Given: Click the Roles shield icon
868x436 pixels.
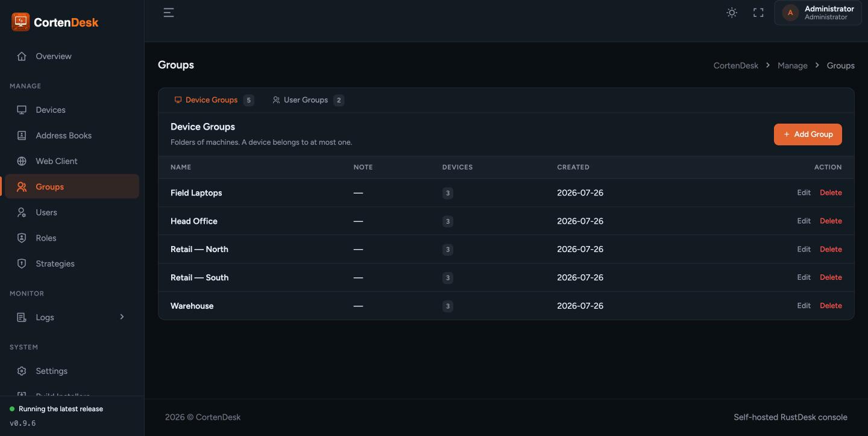Looking at the screenshot, I should (x=22, y=238).
